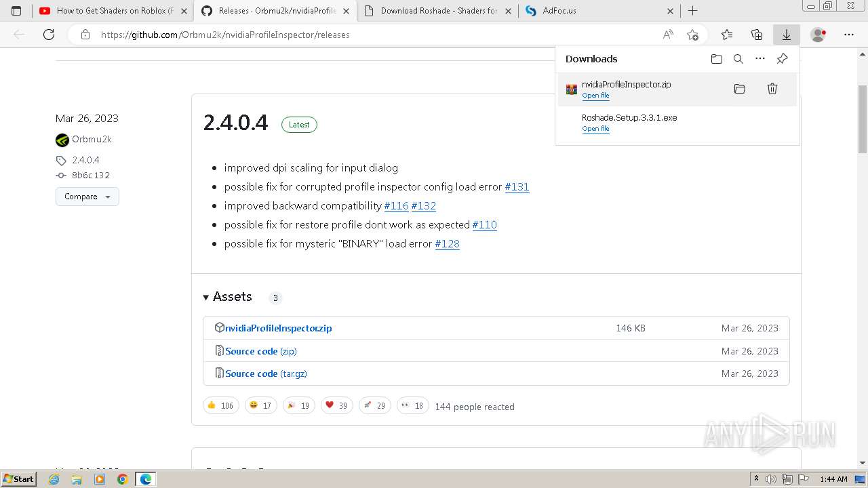Search downloads with magnifier icon
The height and width of the screenshot is (488, 868).
pyautogui.click(x=738, y=59)
